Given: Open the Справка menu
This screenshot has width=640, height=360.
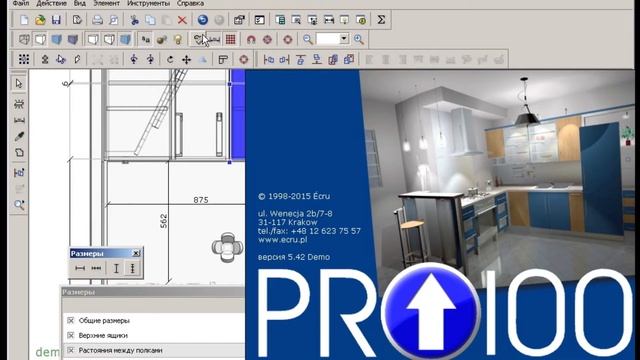Looking at the screenshot, I should (190, 3).
